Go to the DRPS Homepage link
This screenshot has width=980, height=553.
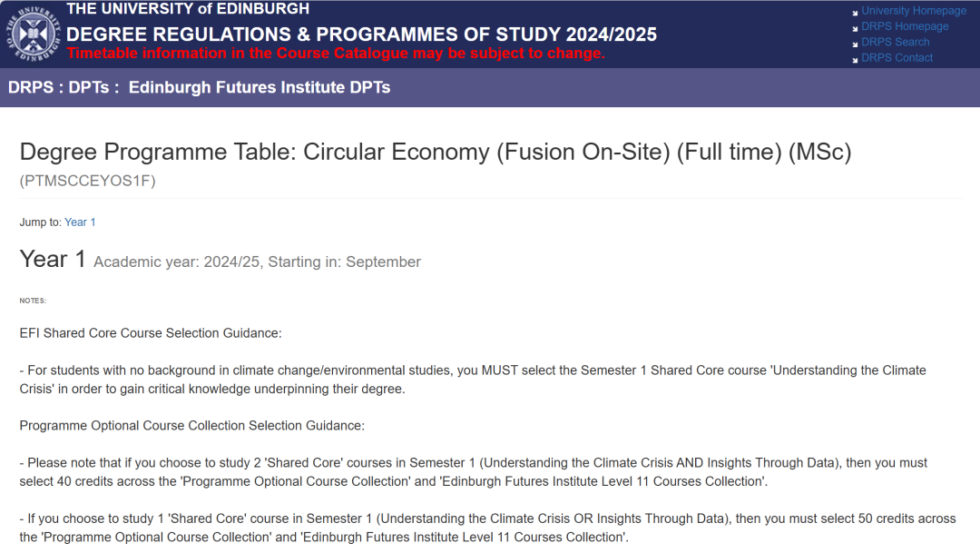tap(905, 26)
